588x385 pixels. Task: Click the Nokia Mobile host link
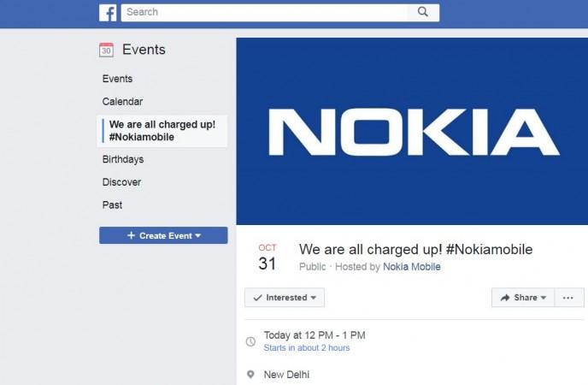(x=412, y=267)
